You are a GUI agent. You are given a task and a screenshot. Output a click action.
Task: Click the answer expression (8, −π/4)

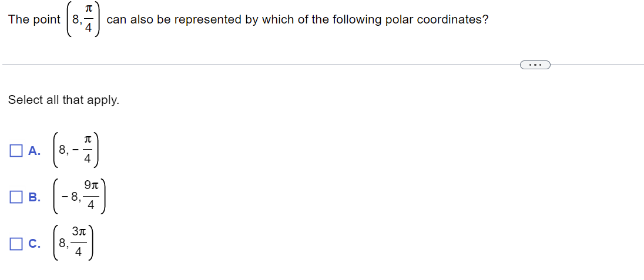[76, 150]
